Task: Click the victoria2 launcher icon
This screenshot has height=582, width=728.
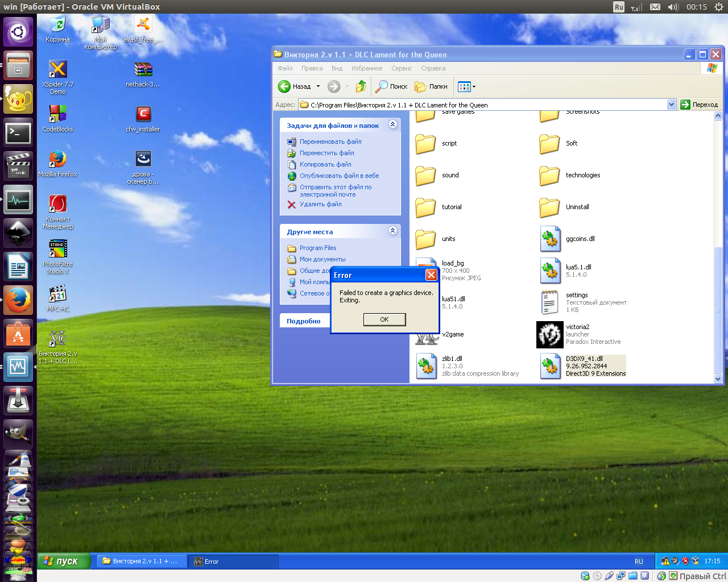Action: click(x=549, y=334)
